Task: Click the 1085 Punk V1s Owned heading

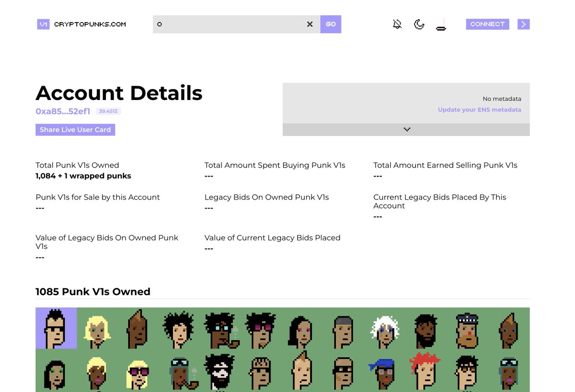Action: point(93,291)
